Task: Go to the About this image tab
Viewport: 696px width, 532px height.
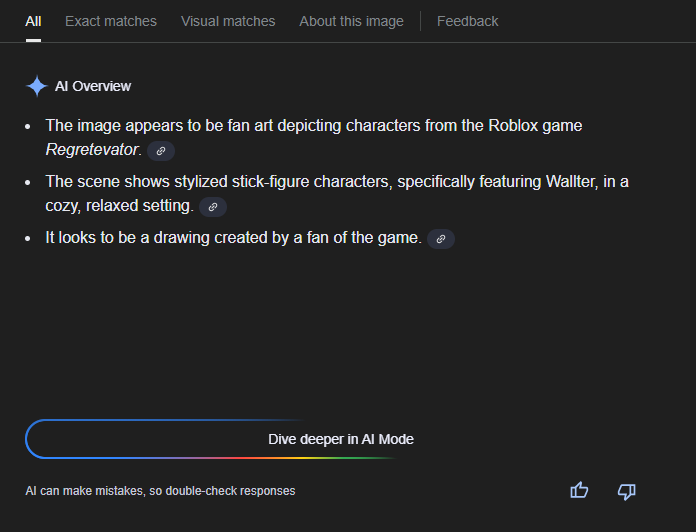Action: (351, 21)
